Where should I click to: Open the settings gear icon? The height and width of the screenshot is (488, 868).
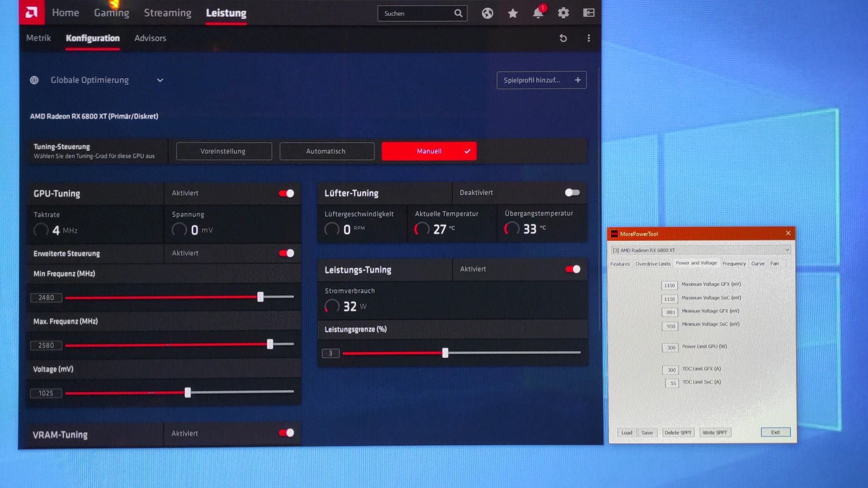(x=563, y=13)
